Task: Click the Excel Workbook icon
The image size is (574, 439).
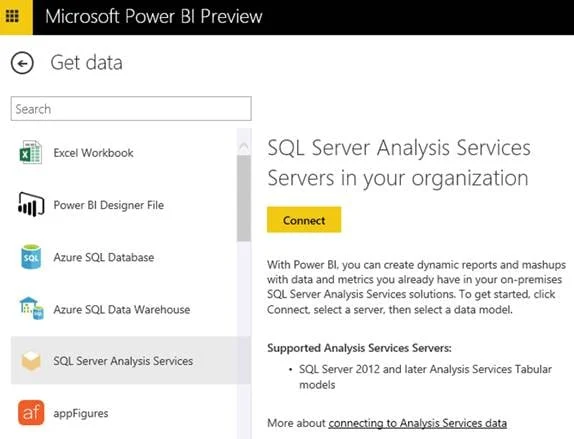Action: click(x=30, y=152)
